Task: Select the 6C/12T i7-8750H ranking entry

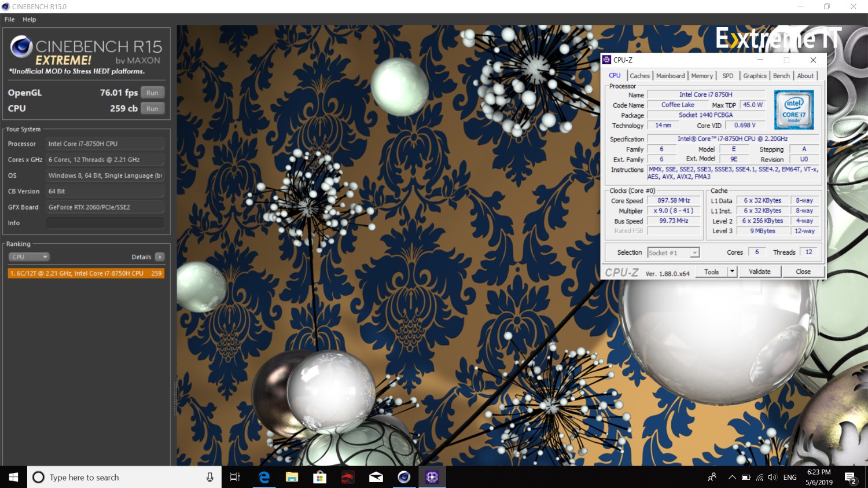Action: click(86, 273)
